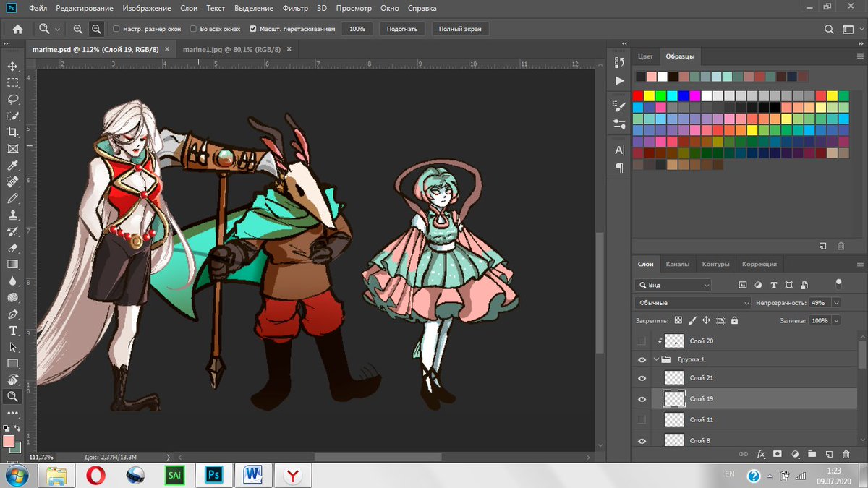Click the Подогнать button
Screen dimensions: 868x488
click(401, 29)
